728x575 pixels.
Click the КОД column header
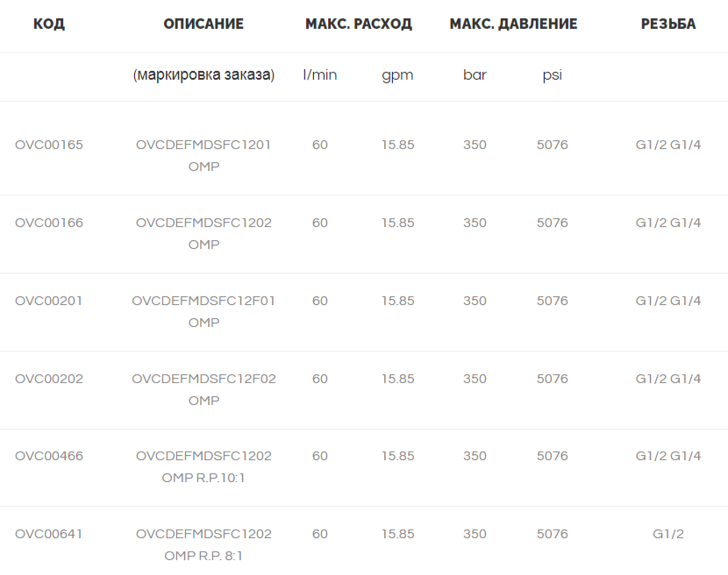pos(49,24)
